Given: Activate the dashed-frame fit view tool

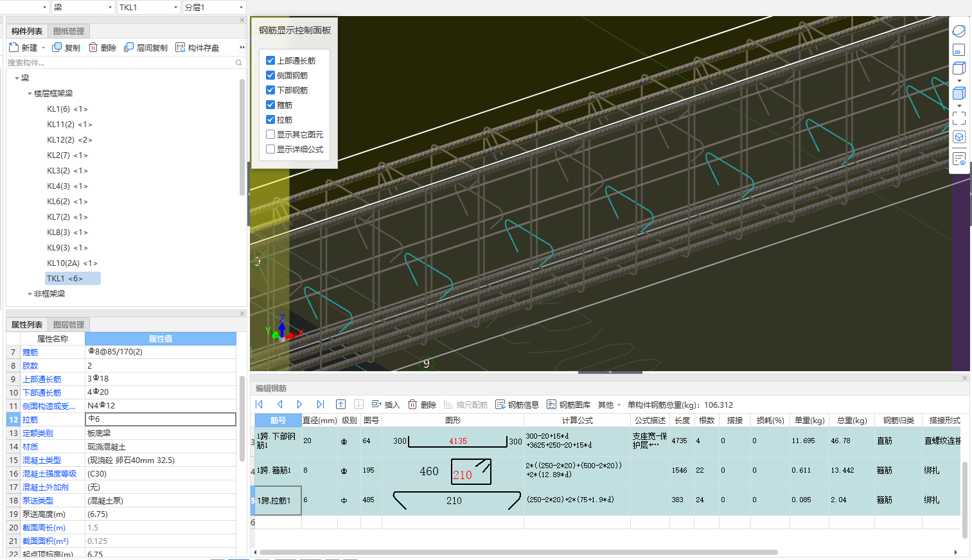Looking at the screenshot, I should (959, 118).
